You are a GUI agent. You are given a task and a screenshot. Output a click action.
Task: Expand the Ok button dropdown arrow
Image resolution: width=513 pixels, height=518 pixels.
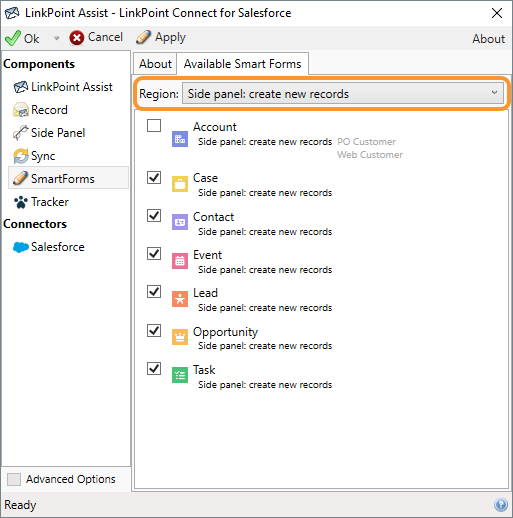pos(56,38)
